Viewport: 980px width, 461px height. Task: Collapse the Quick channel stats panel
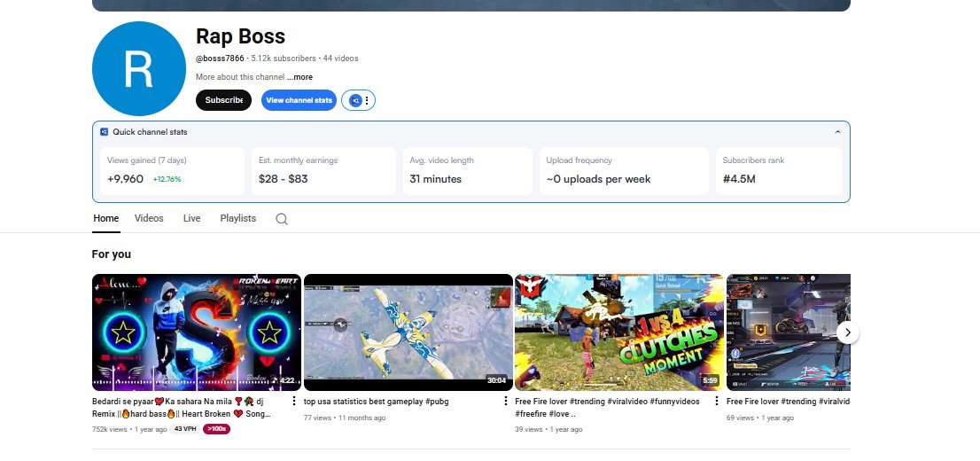coord(837,132)
